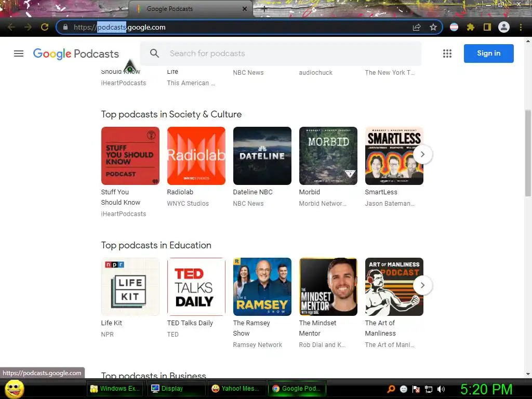
Task: Click the address bar URL
Action: (119, 27)
